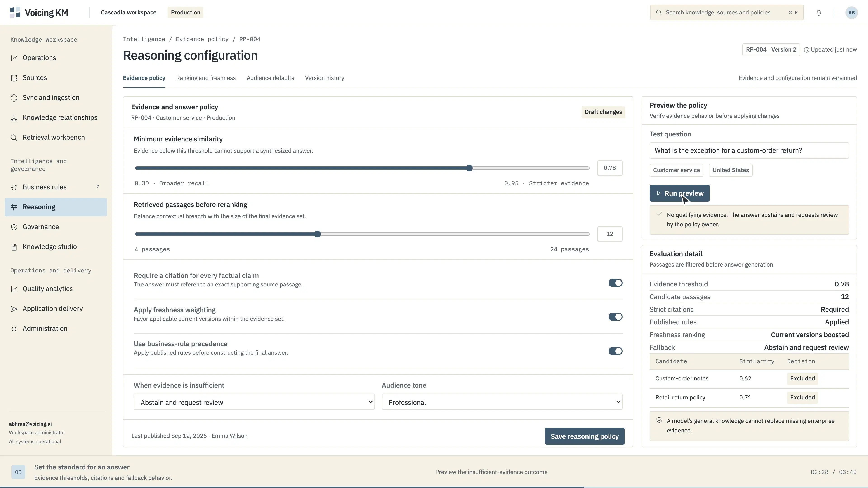The height and width of the screenshot is (488, 868).
Task: Click Save reasoning policy button
Action: click(584, 436)
